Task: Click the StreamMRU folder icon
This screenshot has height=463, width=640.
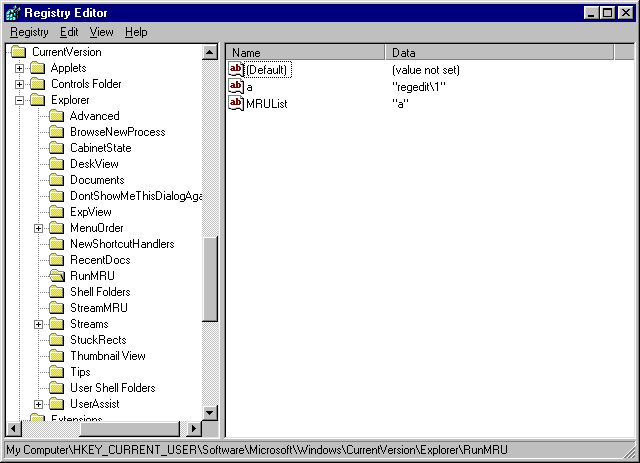Action: pos(56,308)
